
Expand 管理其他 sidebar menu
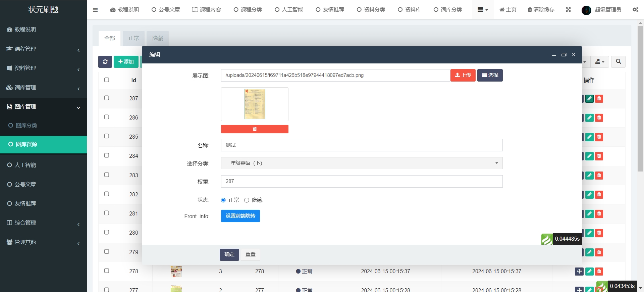point(43,242)
